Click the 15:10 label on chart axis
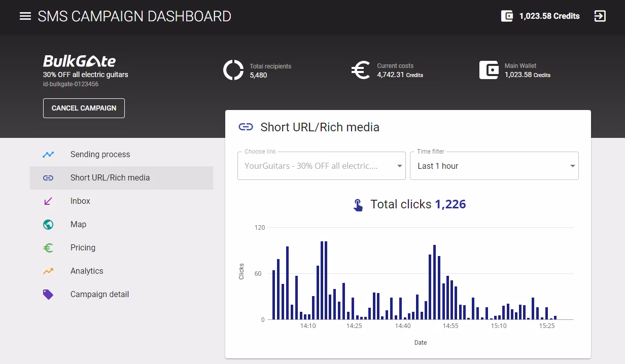 point(499,326)
